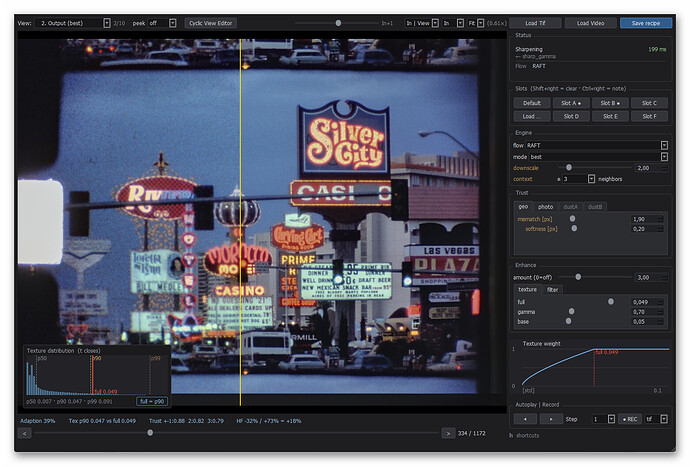
Task: Select Slot D
Action: [x=571, y=117]
